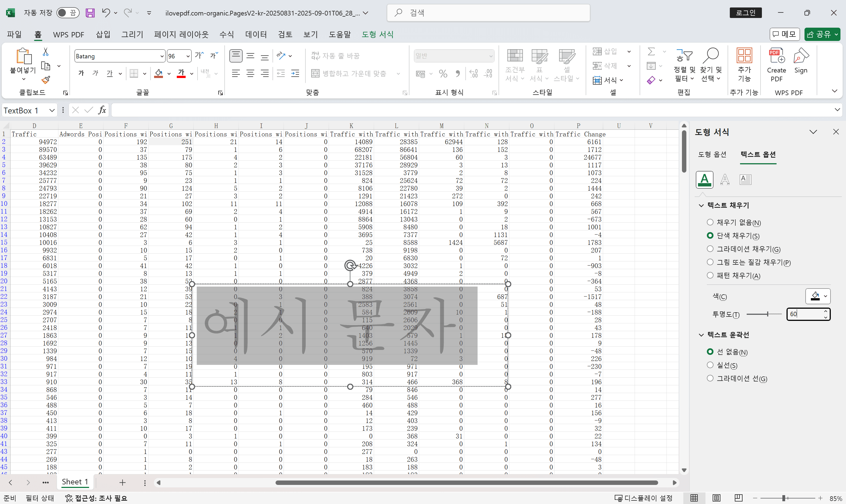Screen dimensions: 846x504
Task: Expand the formula bar chevron
Action: pyautogui.click(x=837, y=110)
